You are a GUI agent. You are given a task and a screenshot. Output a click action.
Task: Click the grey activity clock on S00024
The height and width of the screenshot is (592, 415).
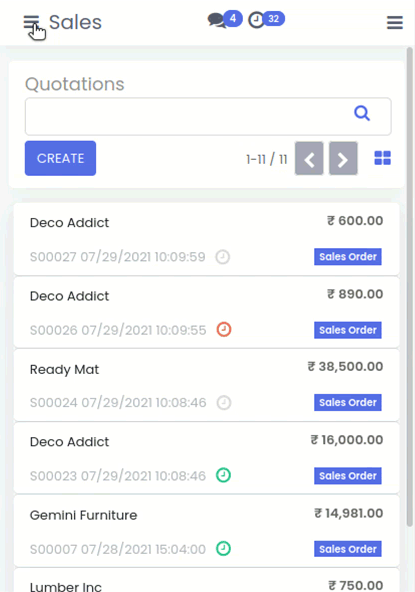(224, 402)
